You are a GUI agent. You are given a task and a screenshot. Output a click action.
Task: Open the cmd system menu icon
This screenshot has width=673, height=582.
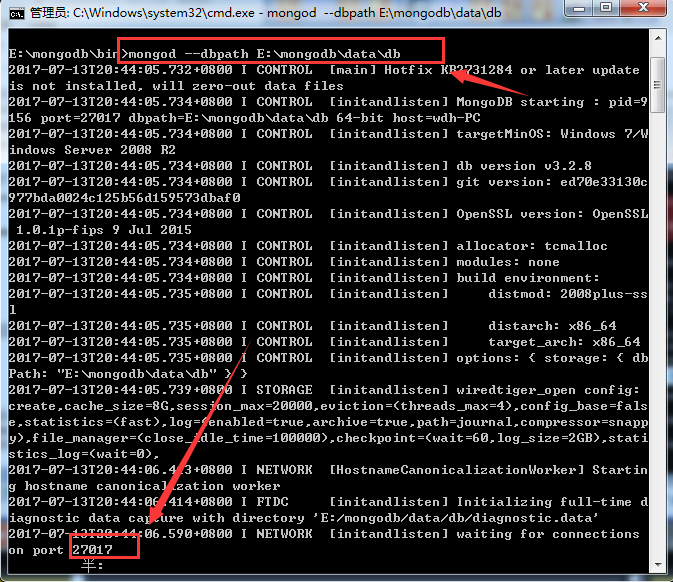pyautogui.click(x=16, y=13)
